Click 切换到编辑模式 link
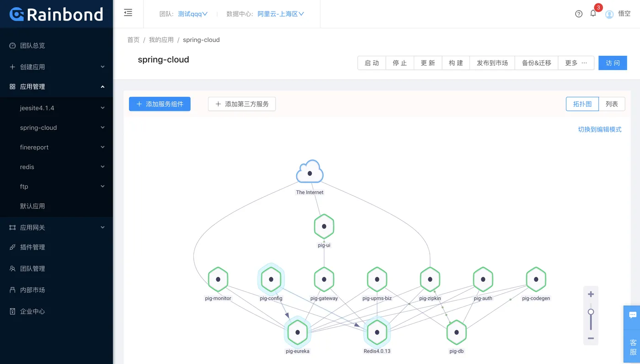 (600, 130)
